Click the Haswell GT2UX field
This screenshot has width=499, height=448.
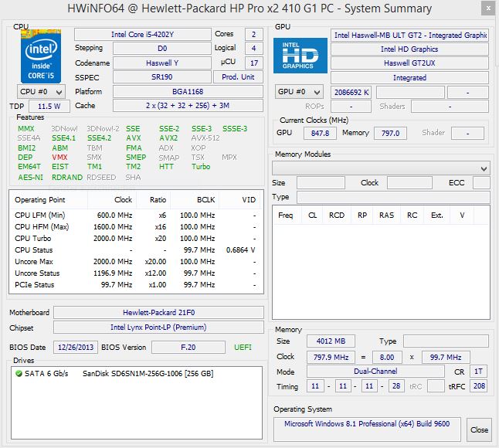(409, 63)
